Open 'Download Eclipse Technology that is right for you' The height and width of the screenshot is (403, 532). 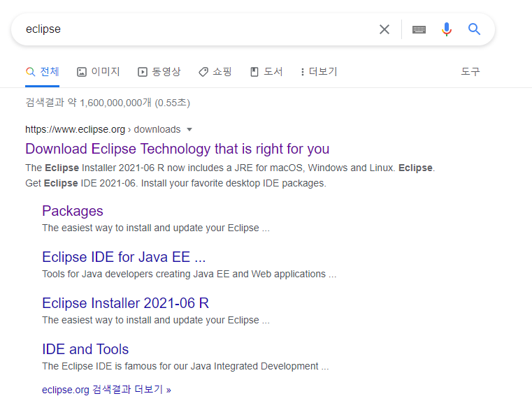(x=177, y=149)
